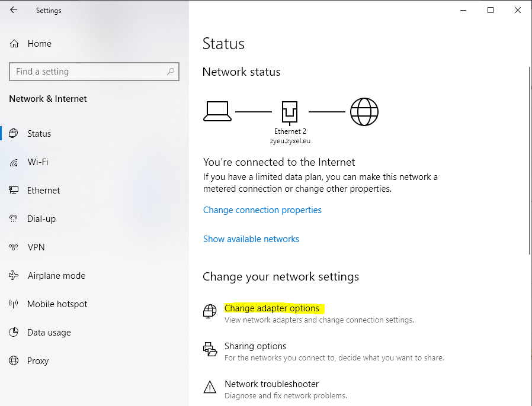
Task: Focus the Find a setting search box
Action: click(89, 72)
